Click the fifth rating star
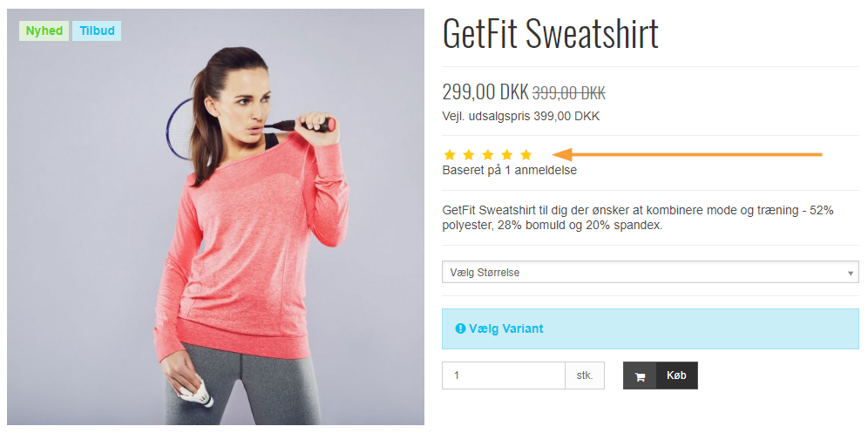The height and width of the screenshot is (433, 868). click(526, 155)
